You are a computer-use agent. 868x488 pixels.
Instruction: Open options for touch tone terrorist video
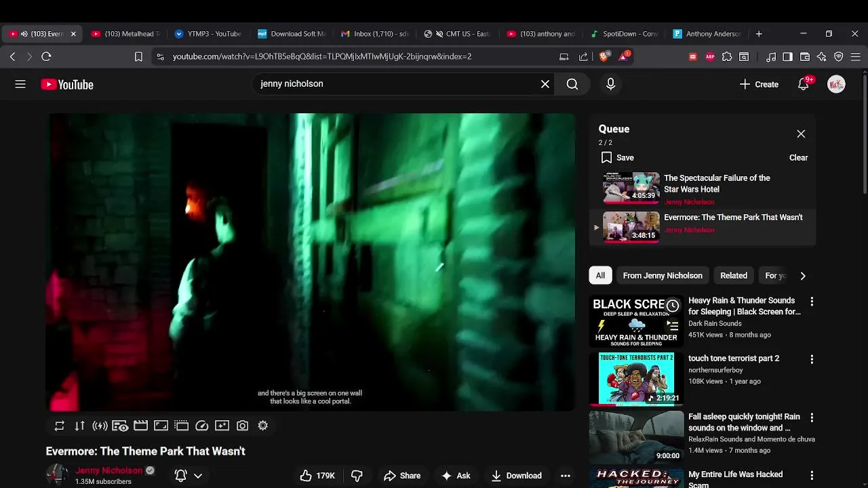click(x=812, y=359)
